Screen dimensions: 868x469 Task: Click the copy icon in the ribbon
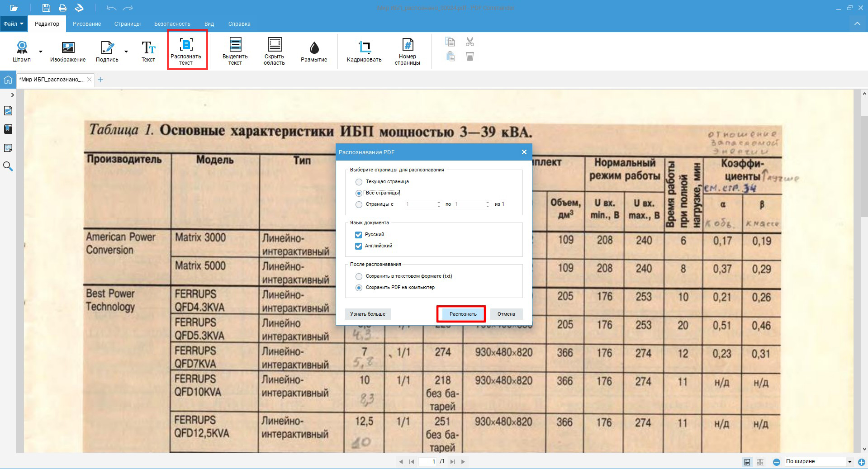pos(450,42)
